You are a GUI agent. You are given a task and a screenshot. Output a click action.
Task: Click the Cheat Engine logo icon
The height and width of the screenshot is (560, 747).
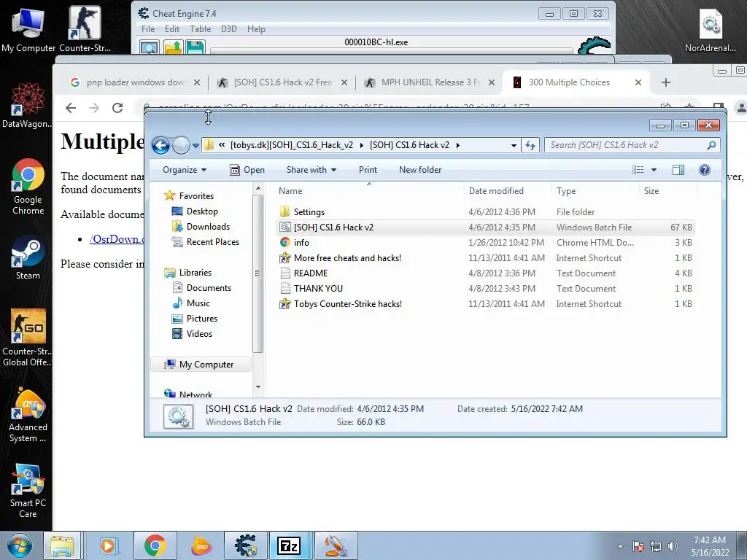pos(594,46)
